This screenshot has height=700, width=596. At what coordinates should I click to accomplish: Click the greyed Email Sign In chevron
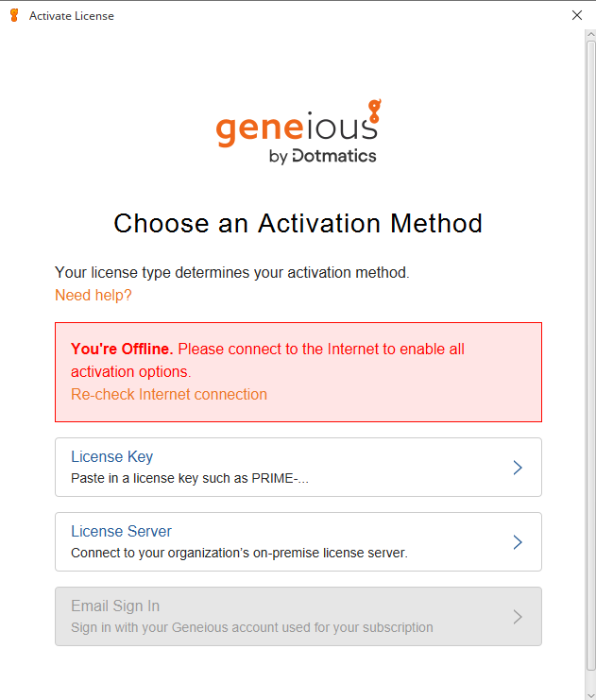coord(517,617)
